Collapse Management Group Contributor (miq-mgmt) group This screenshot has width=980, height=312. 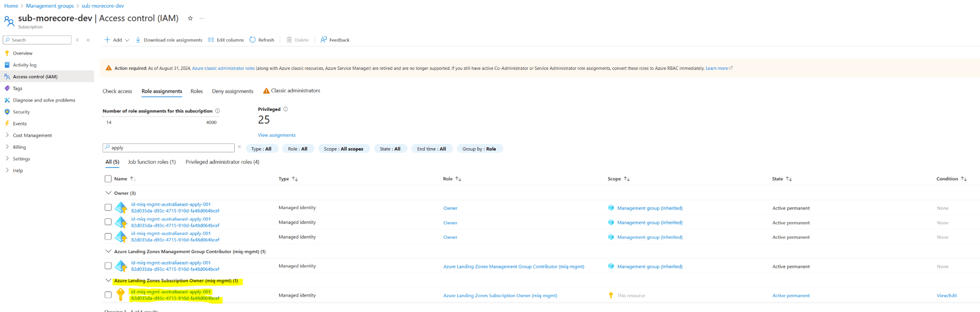108,251
